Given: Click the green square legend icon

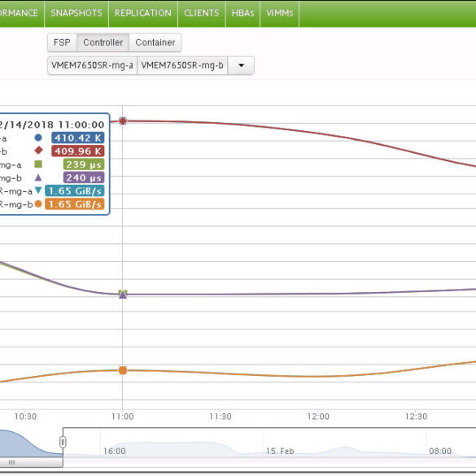Looking at the screenshot, I should point(38,164).
